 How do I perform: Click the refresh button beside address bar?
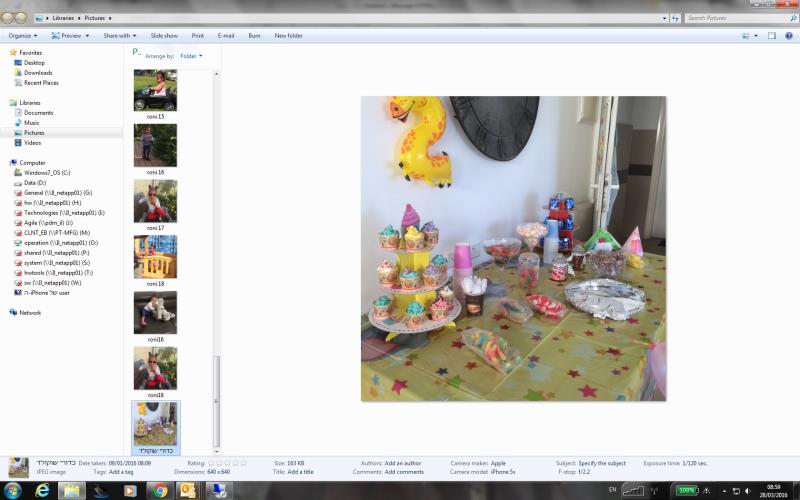click(675, 18)
